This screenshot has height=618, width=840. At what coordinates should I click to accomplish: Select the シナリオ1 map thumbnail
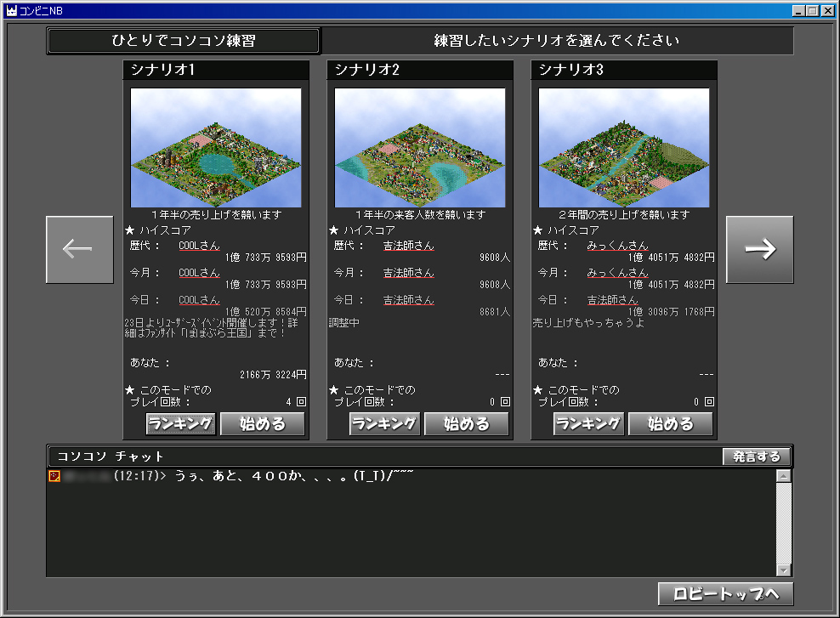coord(216,148)
